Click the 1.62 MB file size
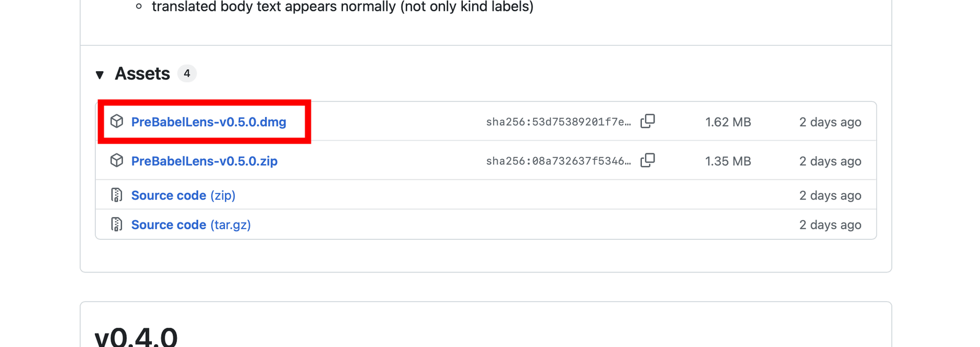The width and height of the screenshot is (980, 347). 728,122
